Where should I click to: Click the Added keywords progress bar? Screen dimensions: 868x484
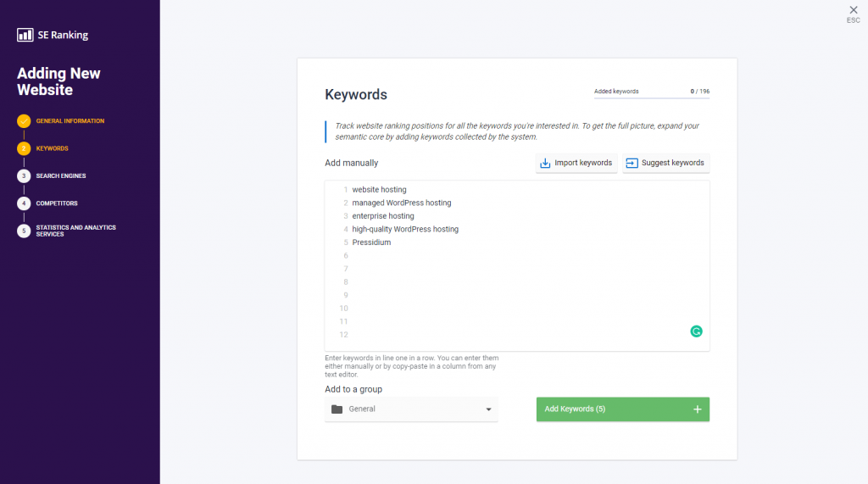(652, 98)
